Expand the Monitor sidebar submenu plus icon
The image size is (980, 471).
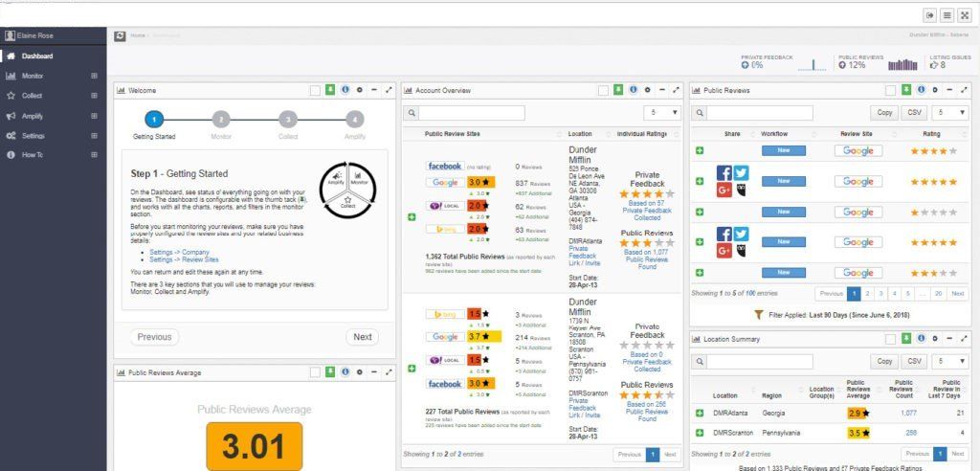click(95, 76)
